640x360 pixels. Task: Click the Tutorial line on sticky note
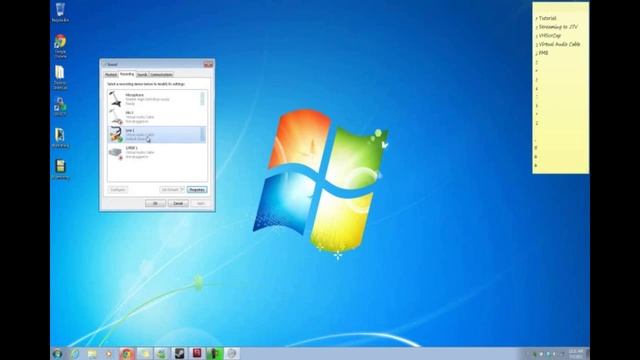pyautogui.click(x=547, y=18)
